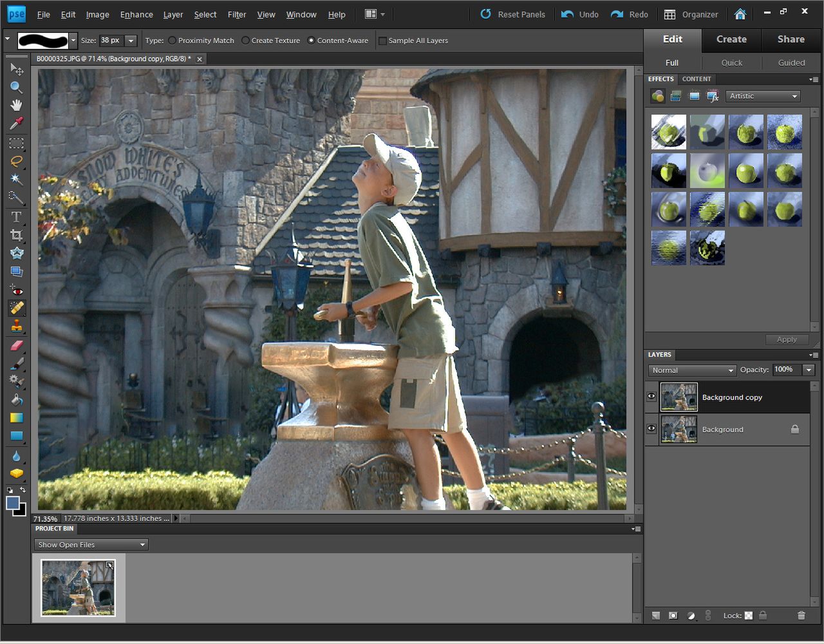
Task: Open the Content panel tab
Action: (697, 79)
